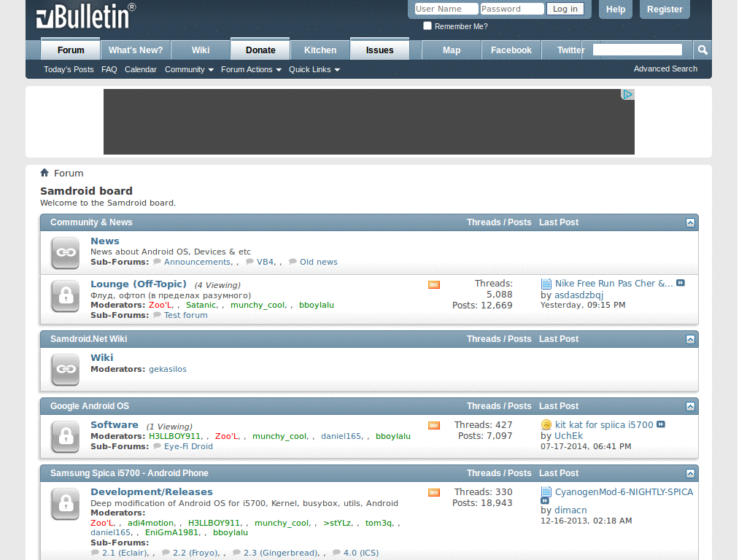Open the Community dropdown menu

point(189,69)
